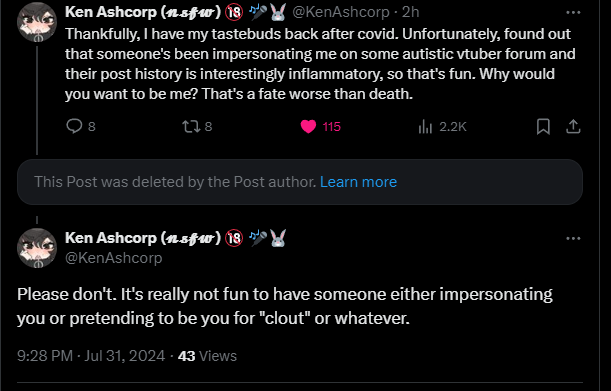Click the 2h timestamp on the top tweet

click(410, 12)
